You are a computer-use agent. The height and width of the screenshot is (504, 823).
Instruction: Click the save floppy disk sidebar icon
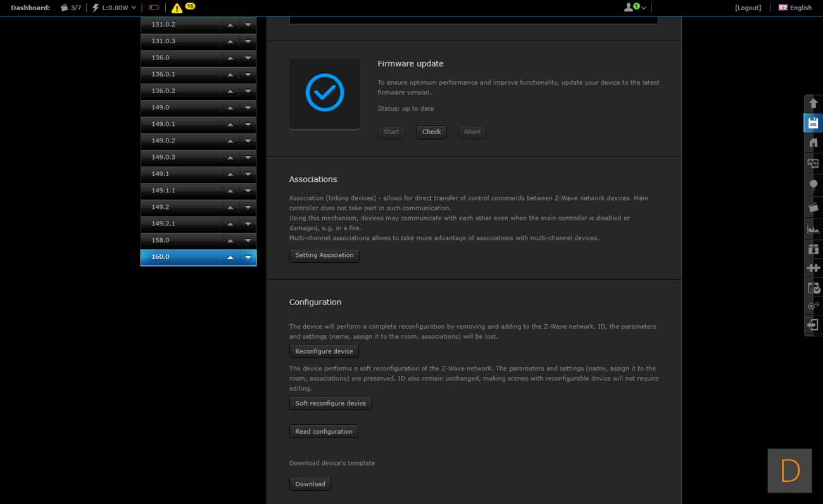[x=813, y=123]
